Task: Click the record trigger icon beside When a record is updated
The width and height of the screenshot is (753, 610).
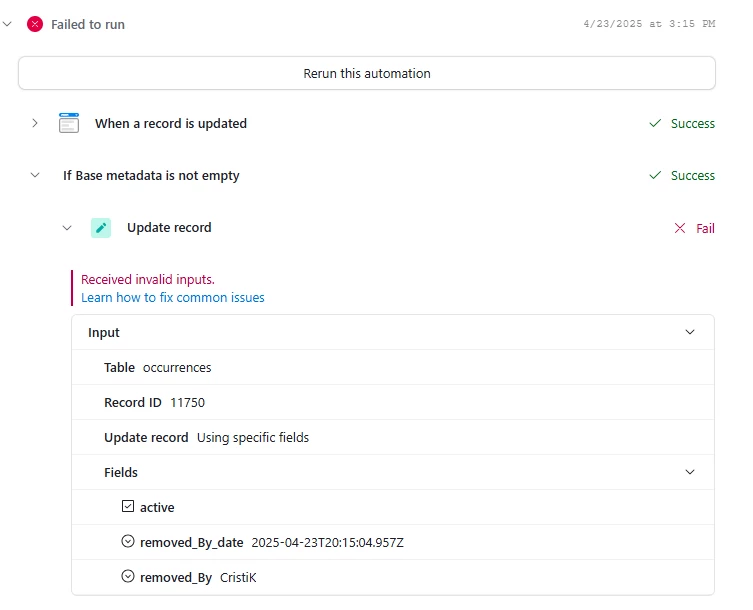Action: tap(69, 123)
